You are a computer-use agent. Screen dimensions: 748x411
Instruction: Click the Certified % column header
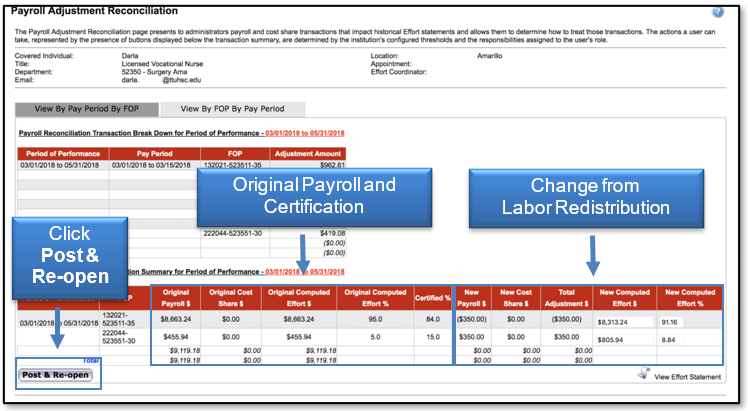(x=433, y=298)
